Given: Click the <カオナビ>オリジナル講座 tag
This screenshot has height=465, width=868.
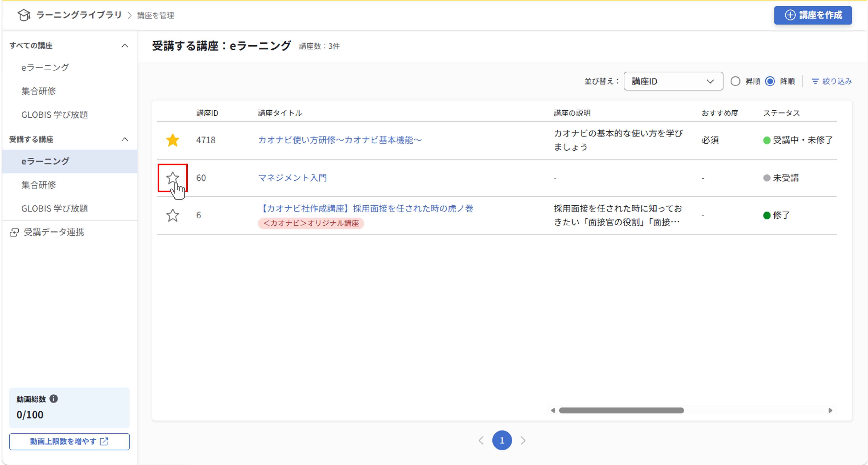Looking at the screenshot, I should [x=311, y=223].
